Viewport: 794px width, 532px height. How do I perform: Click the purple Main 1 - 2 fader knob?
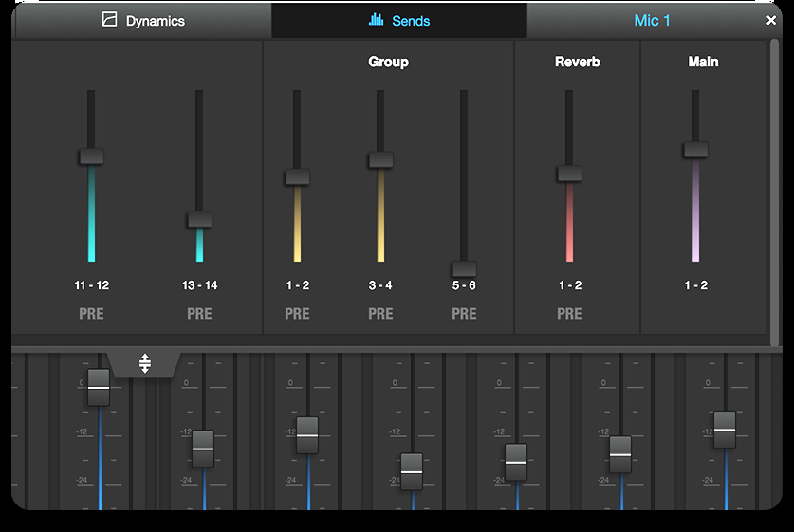695,150
